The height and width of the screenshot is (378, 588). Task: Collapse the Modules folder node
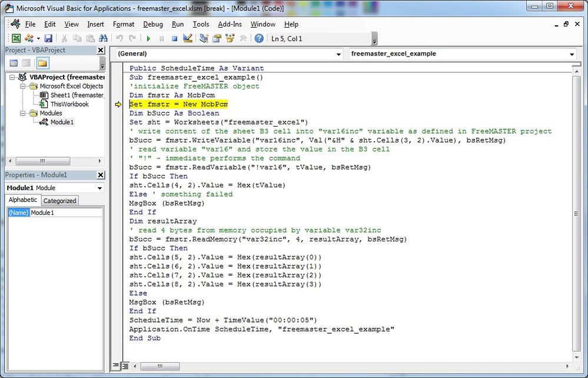coord(22,113)
